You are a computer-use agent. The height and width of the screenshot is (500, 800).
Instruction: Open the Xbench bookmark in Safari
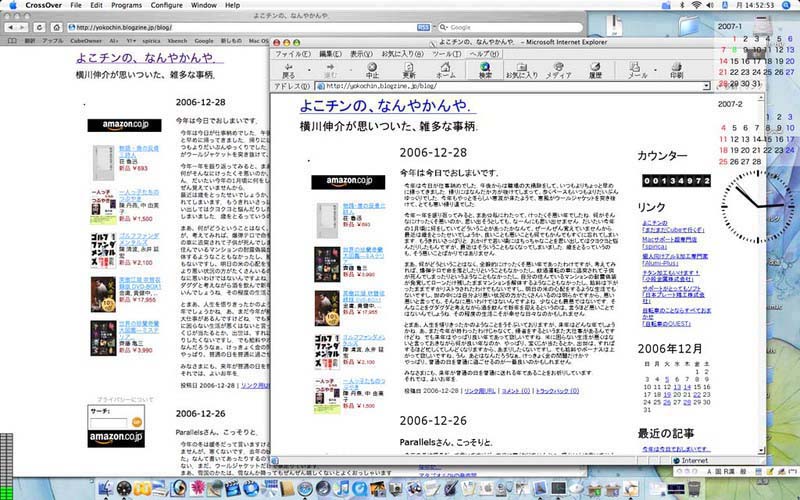(177, 41)
